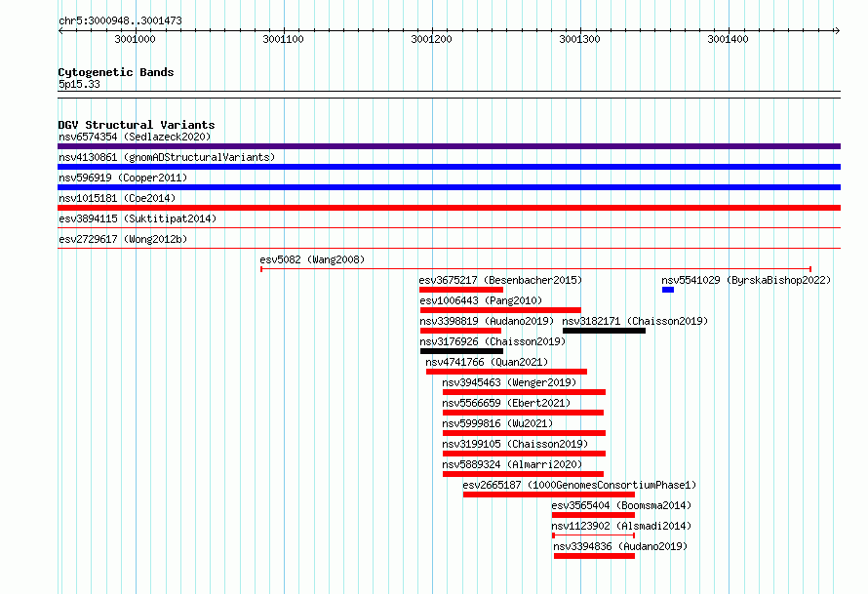Click nsv3945463 (Wenger2019) label
The height and width of the screenshot is (594, 868).
(509, 382)
